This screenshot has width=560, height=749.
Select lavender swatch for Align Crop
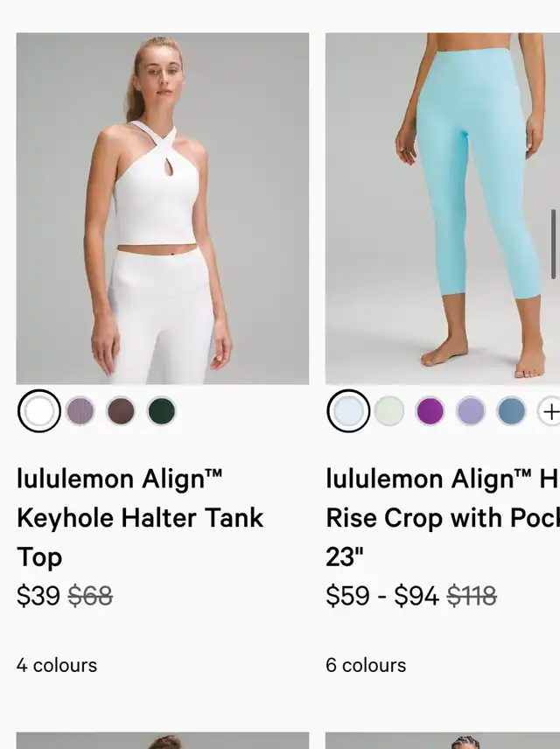[x=471, y=411]
